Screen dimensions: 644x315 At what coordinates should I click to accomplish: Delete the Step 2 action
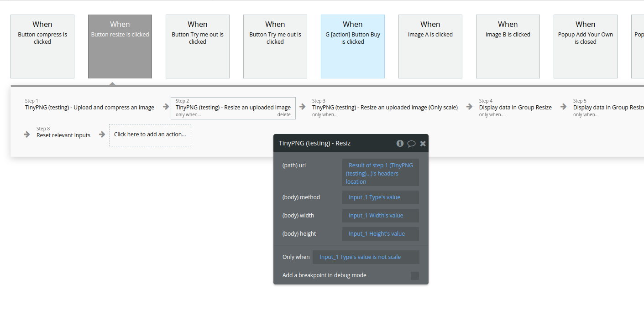[284, 115]
